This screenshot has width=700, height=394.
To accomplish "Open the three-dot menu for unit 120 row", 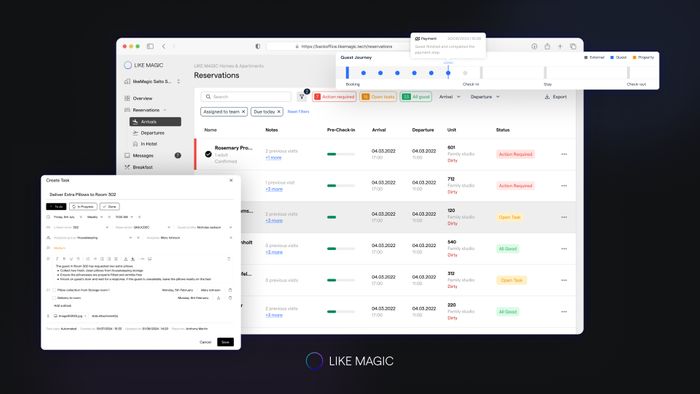I will [x=564, y=217].
